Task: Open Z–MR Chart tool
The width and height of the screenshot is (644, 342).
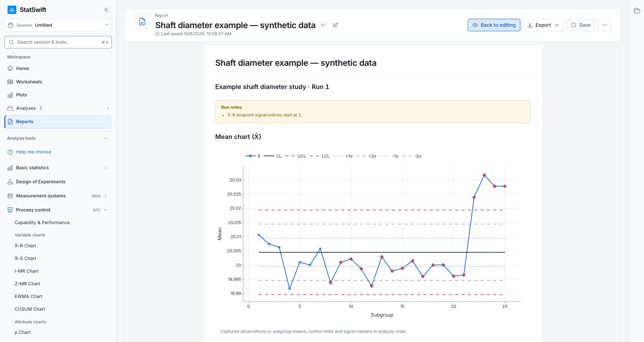Action: tap(27, 284)
